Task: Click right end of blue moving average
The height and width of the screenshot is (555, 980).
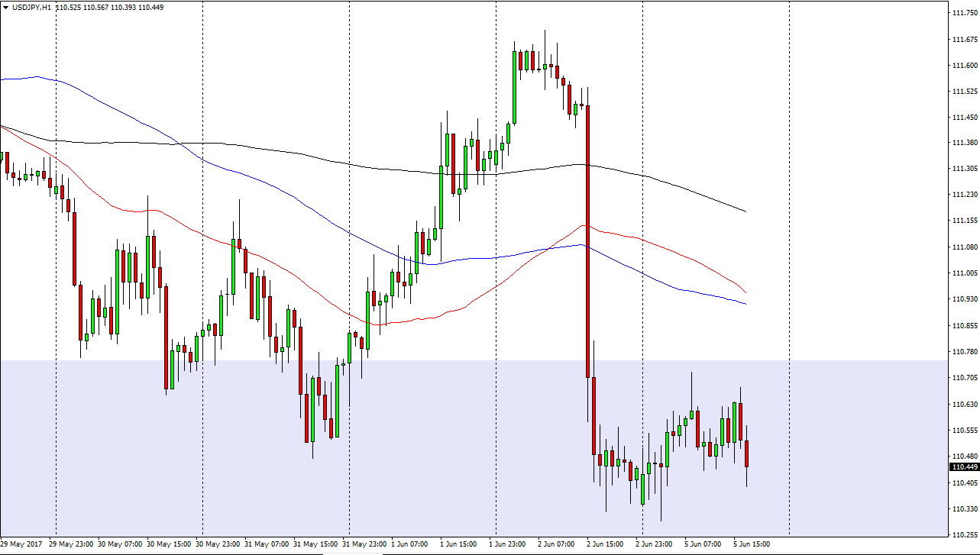Action: point(745,304)
